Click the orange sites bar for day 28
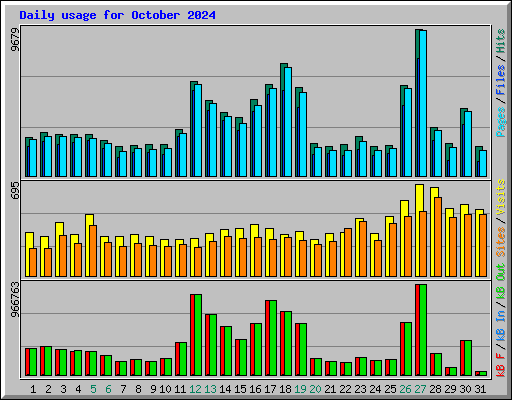 tap(438, 237)
